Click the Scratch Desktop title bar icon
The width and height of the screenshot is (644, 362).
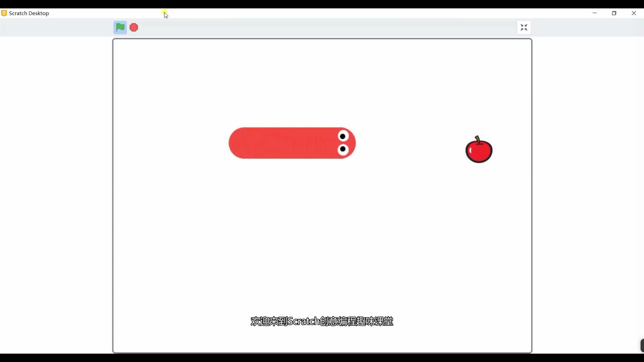coord(4,13)
